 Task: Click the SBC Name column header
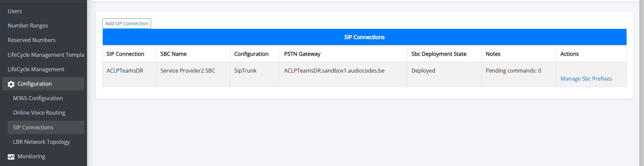pos(174,54)
